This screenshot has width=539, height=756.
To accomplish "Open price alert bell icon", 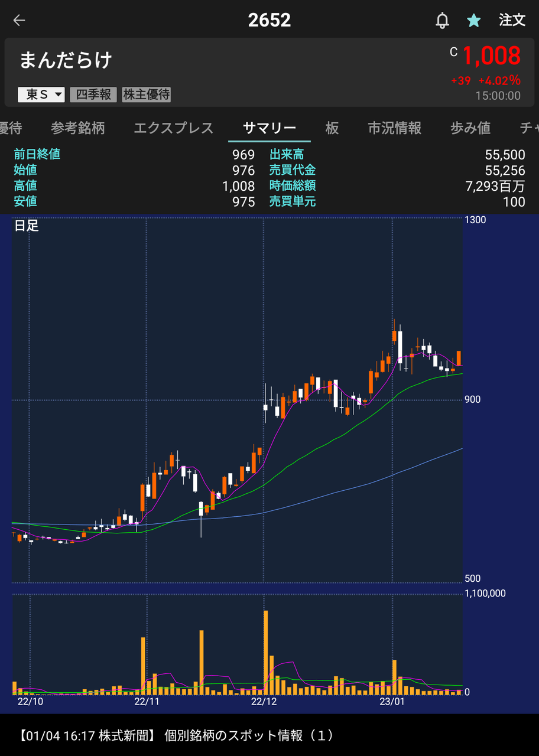I will coord(442,21).
